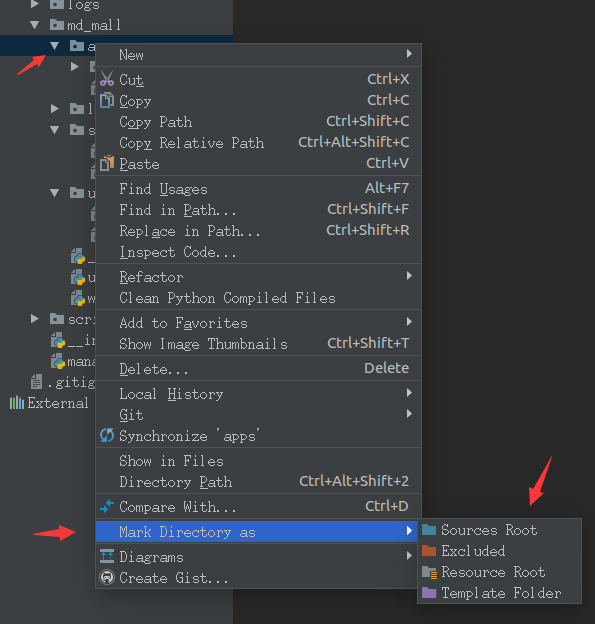Click highlighted Mark Directory as entry
Screen dimensions: 595x624
click(x=257, y=532)
